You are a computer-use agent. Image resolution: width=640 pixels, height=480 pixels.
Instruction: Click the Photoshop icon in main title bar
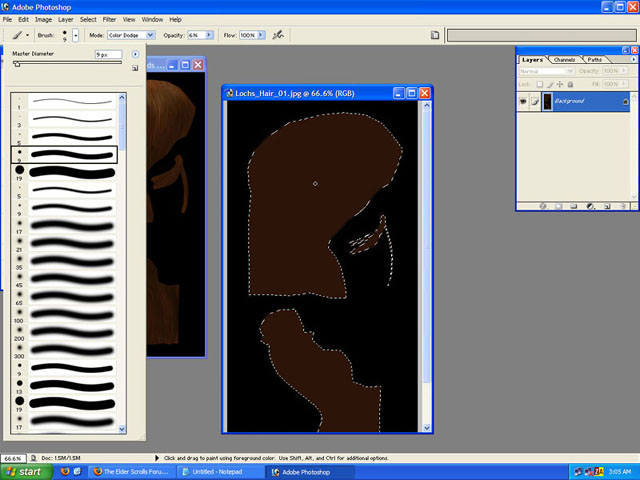point(5,7)
